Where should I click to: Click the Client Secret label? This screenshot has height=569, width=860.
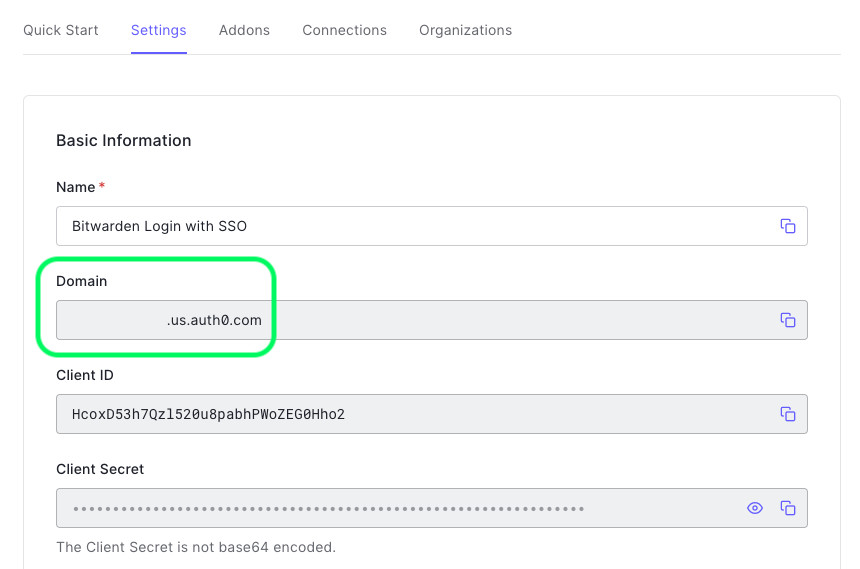coord(100,469)
